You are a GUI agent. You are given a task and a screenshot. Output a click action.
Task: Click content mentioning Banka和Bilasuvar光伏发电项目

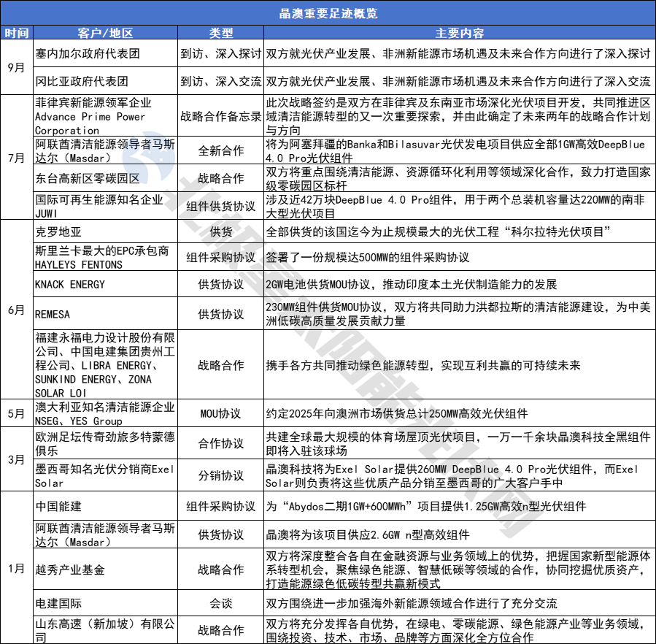(460, 150)
